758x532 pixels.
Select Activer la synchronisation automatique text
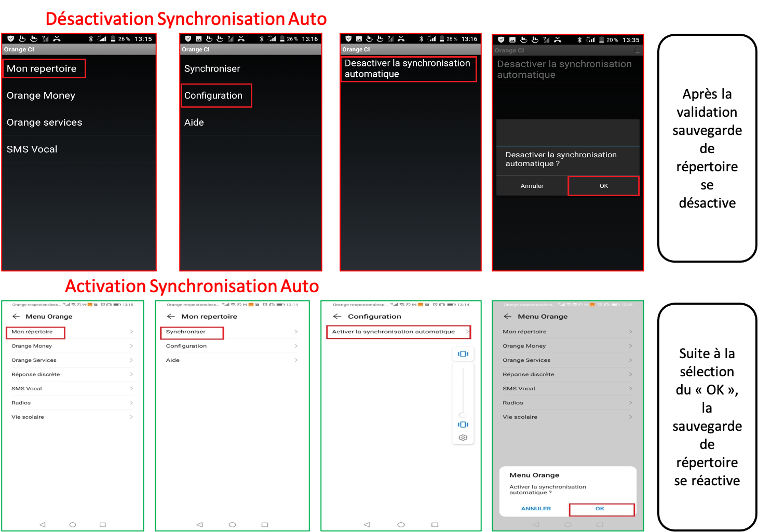[394, 332]
